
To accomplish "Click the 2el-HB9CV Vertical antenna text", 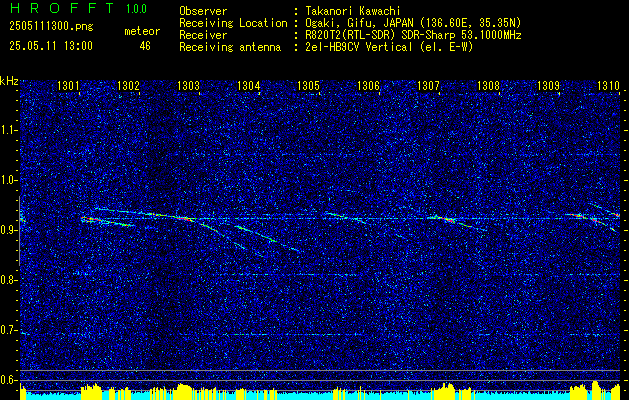I will [x=389, y=47].
